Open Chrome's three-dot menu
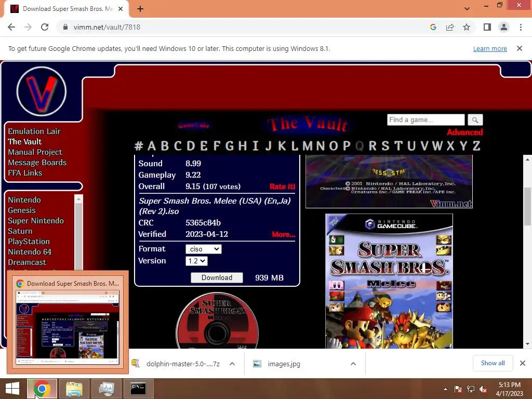The width and height of the screenshot is (532, 399). (x=521, y=27)
